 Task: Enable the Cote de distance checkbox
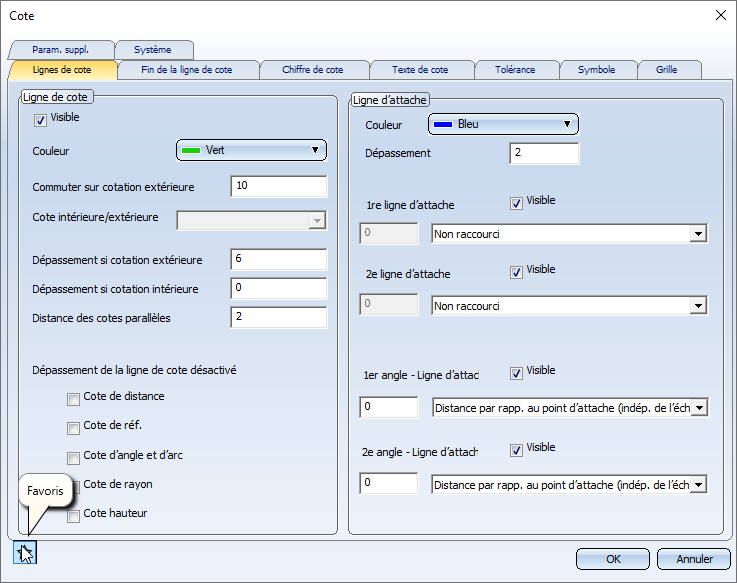point(73,399)
